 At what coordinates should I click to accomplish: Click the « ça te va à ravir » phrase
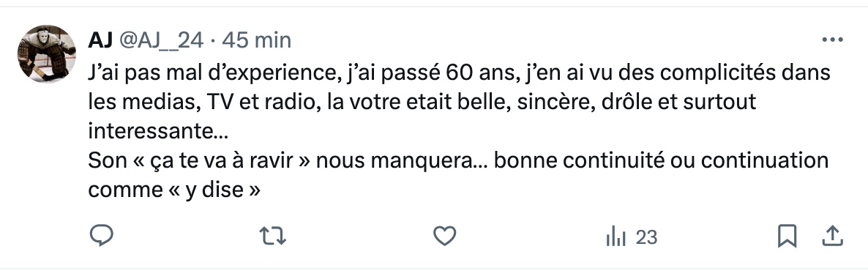(x=221, y=160)
